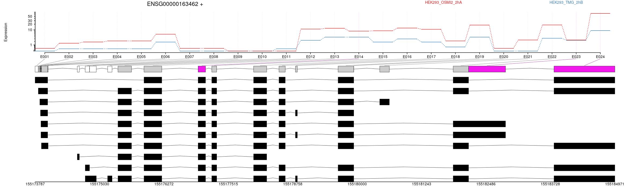The height and width of the screenshot is (188, 644).
Task: Click exon label E020
Action: pos(504,57)
